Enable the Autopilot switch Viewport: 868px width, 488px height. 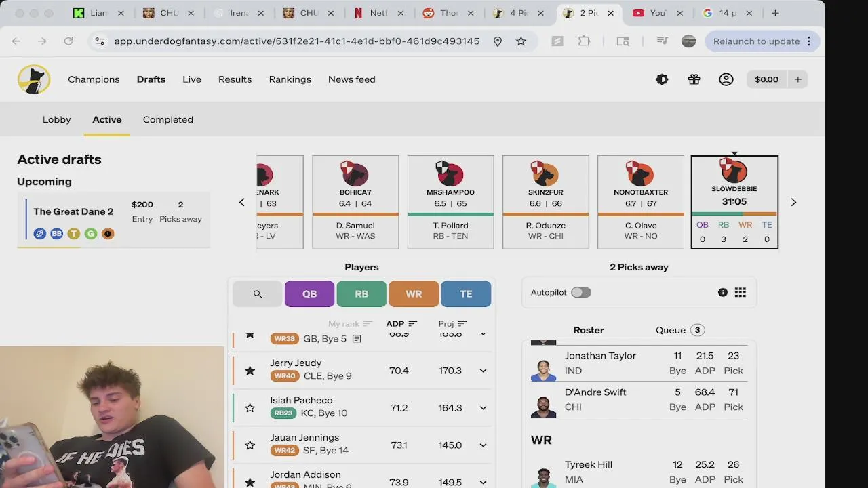[581, 292]
